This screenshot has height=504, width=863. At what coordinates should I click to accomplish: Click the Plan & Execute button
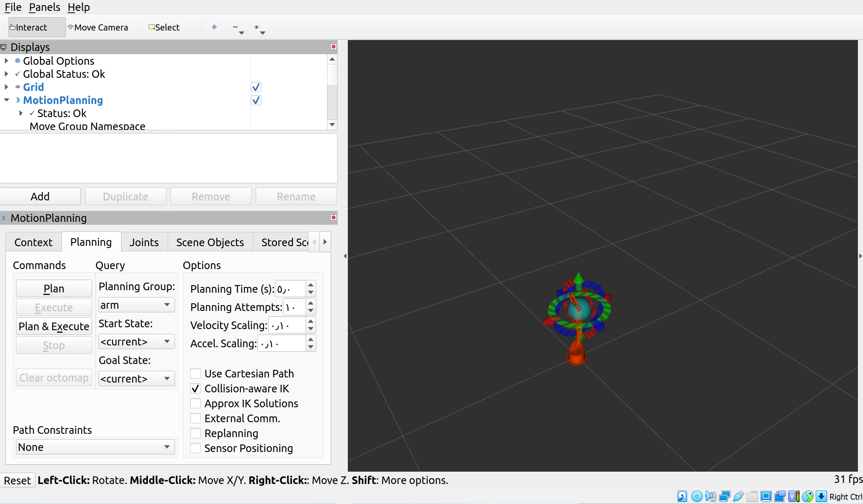54,326
